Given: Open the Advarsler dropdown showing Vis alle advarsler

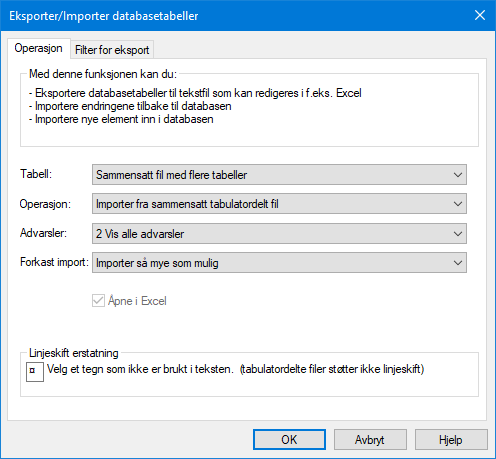Looking at the screenshot, I should (279, 233).
